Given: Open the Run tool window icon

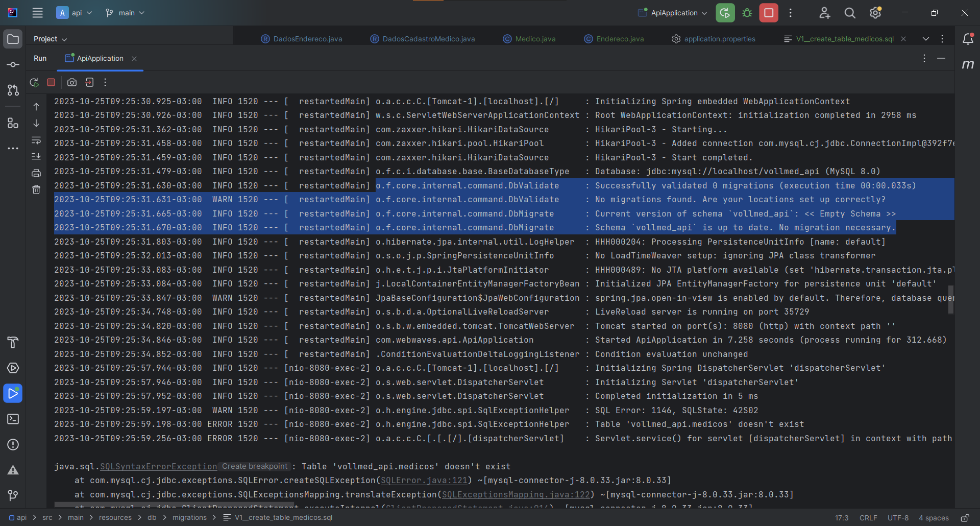Looking at the screenshot, I should coord(13,393).
